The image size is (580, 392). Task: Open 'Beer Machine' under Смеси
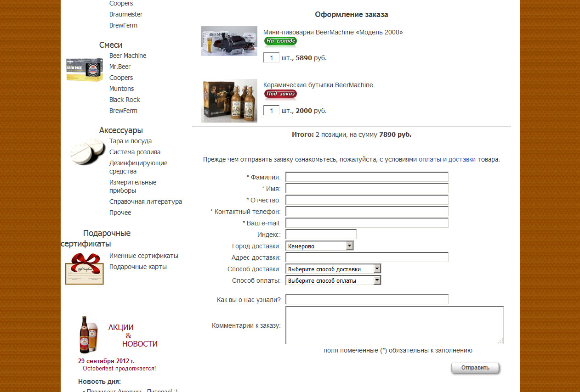pos(128,56)
